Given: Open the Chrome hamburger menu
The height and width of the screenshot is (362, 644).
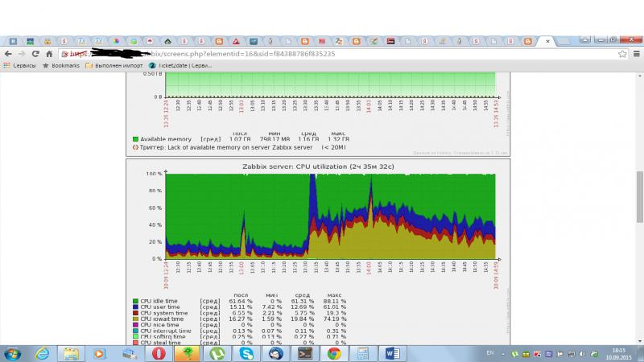Looking at the screenshot, I should (x=635, y=54).
